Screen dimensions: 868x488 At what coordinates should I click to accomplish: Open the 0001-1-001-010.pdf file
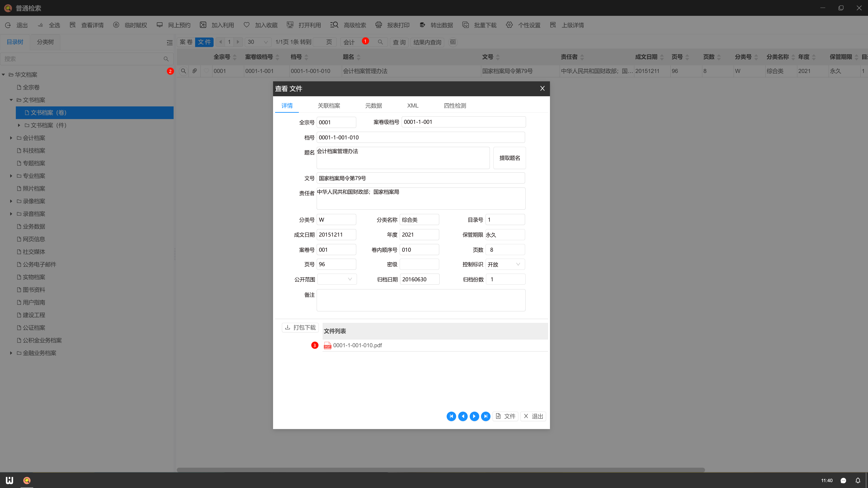point(357,345)
